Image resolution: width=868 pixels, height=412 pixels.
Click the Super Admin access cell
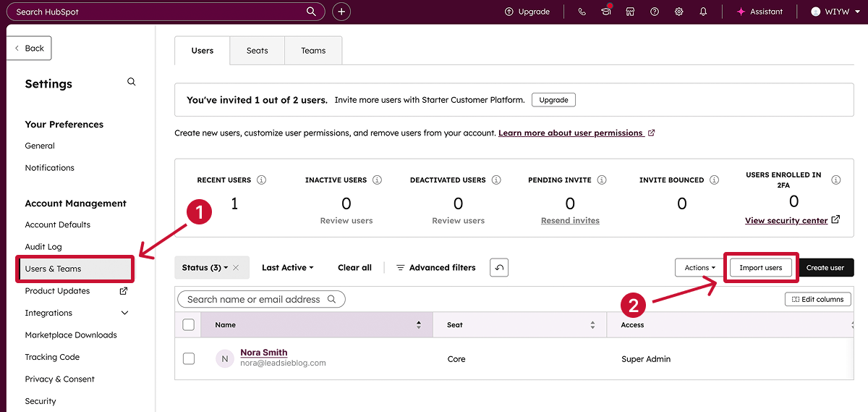click(646, 359)
